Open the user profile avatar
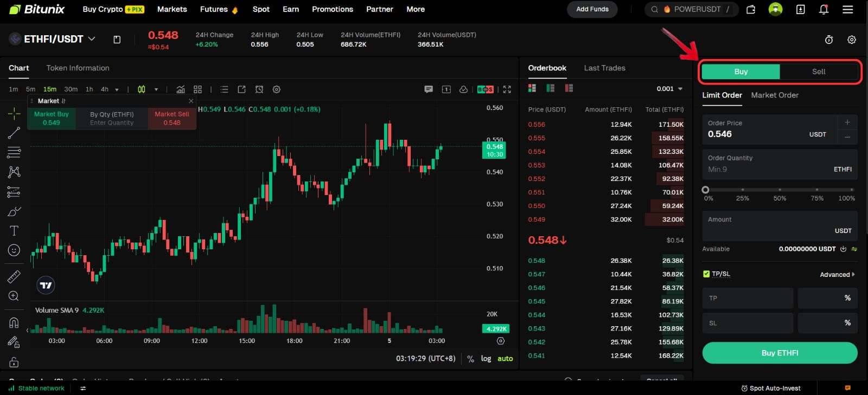868x395 pixels. 776,9
